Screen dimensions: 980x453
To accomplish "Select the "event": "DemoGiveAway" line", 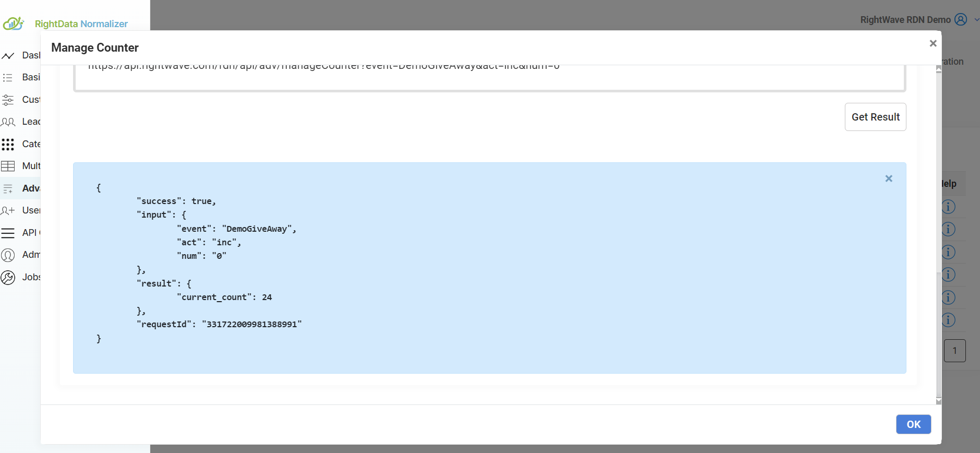I will (x=236, y=229).
